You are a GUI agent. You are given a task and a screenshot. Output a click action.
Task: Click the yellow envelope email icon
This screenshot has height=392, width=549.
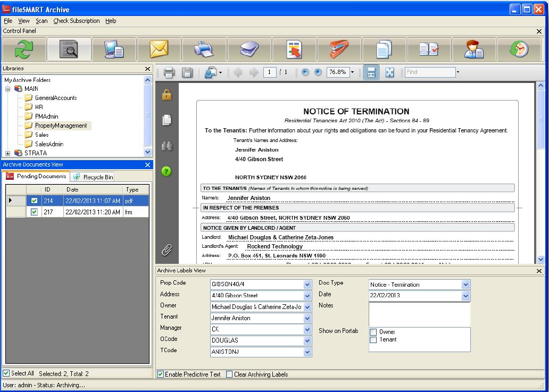159,49
